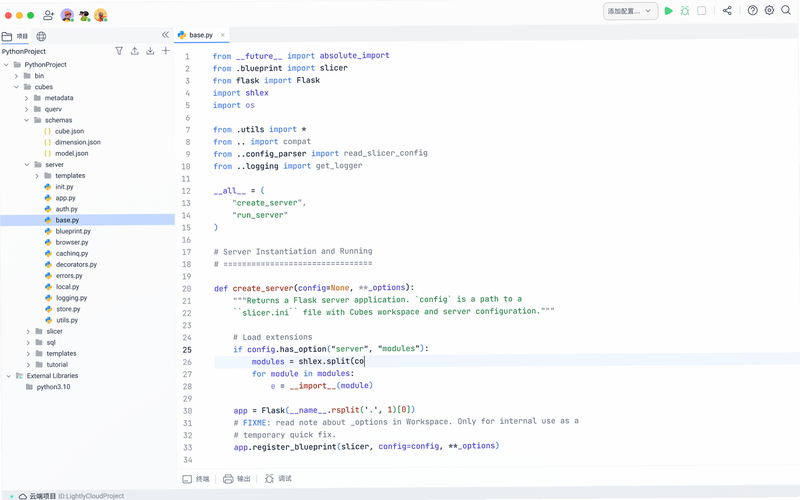Open the output panel button
Viewport: 800px width, 500px height.
tap(237, 479)
